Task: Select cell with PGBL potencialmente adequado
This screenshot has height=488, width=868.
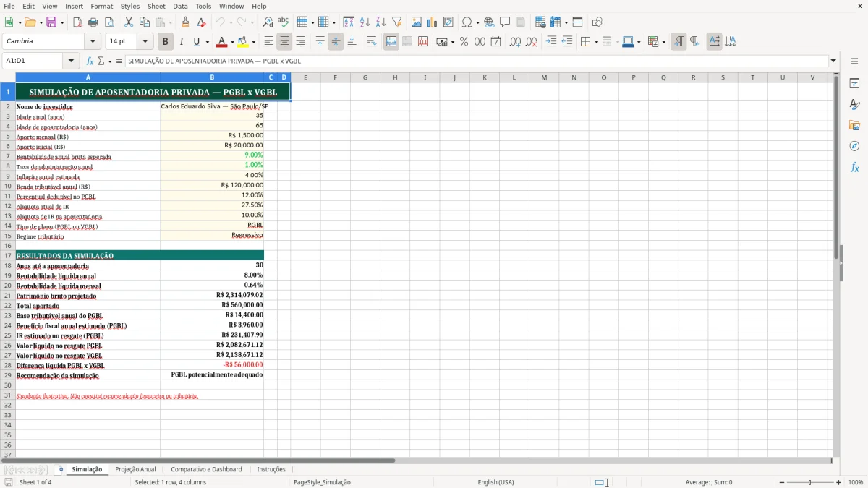Action: (212, 375)
